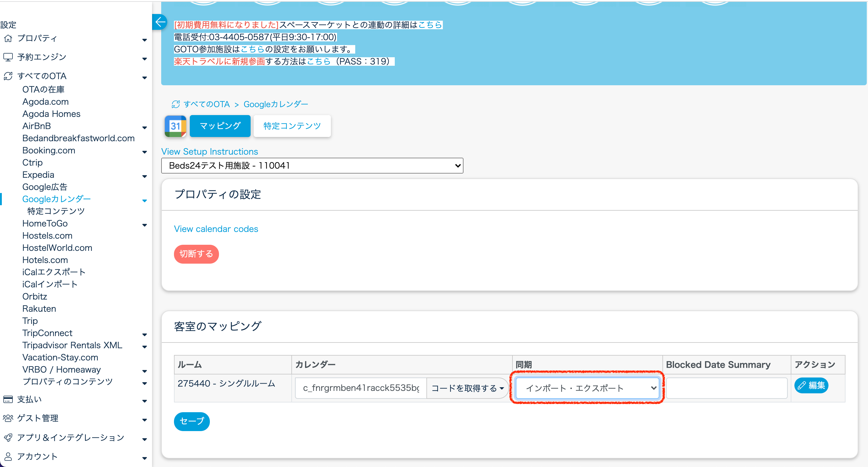Click the セーブ save button
Viewport: 868px width, 467px height.
pos(192,421)
